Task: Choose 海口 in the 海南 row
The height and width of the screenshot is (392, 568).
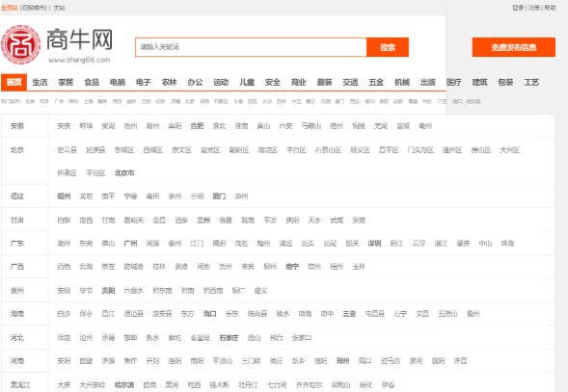Action: tap(209, 314)
